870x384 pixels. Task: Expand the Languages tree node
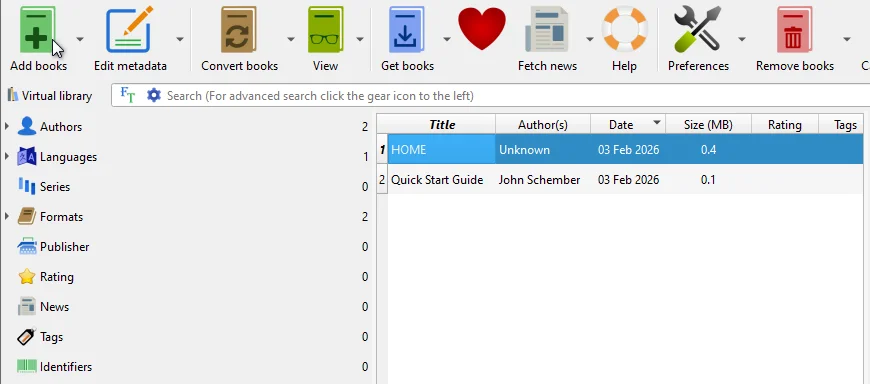tap(7, 156)
